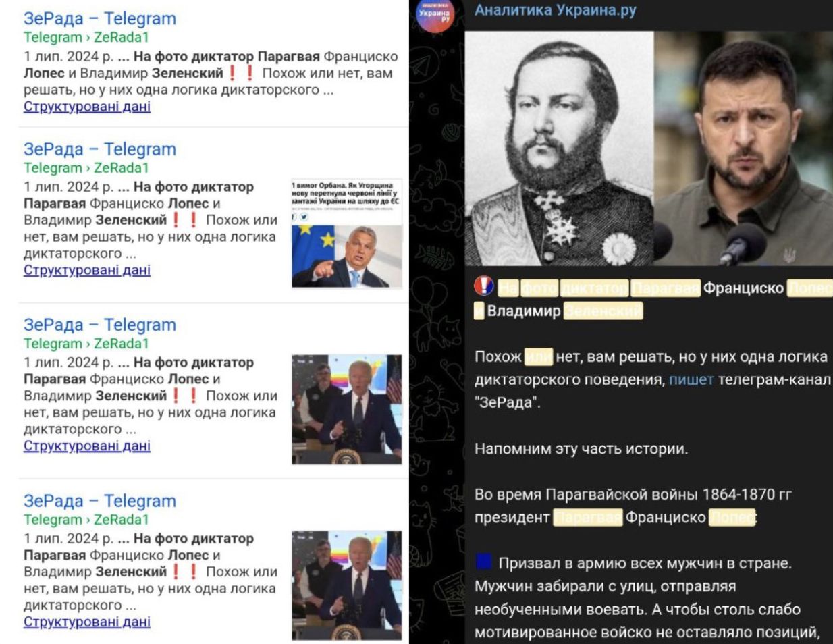Open the Zelensky photo in the post
The width and height of the screenshot is (833, 644).
tap(743, 148)
